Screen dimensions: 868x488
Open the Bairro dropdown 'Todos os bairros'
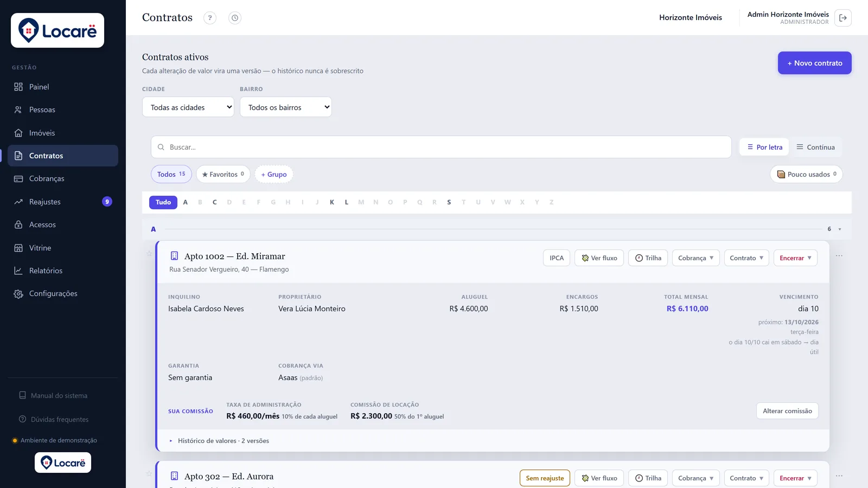(x=286, y=107)
